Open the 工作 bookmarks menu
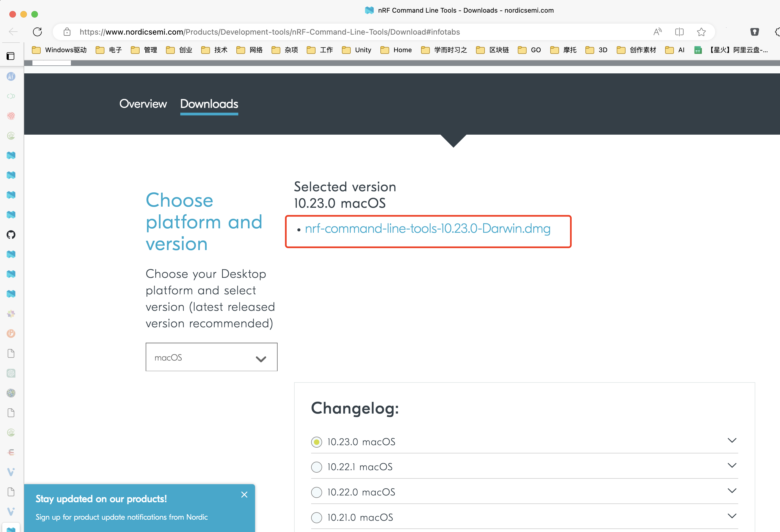The height and width of the screenshot is (532, 780). (x=320, y=50)
